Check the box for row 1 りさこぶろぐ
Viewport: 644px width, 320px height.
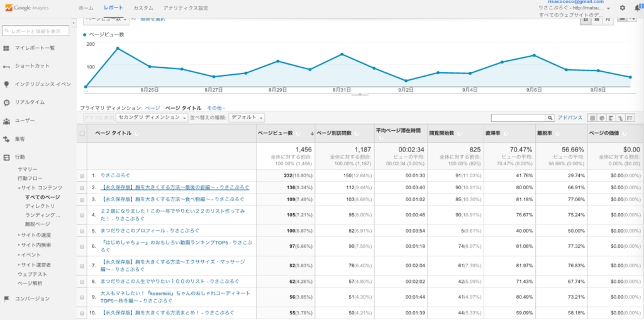tap(82, 175)
